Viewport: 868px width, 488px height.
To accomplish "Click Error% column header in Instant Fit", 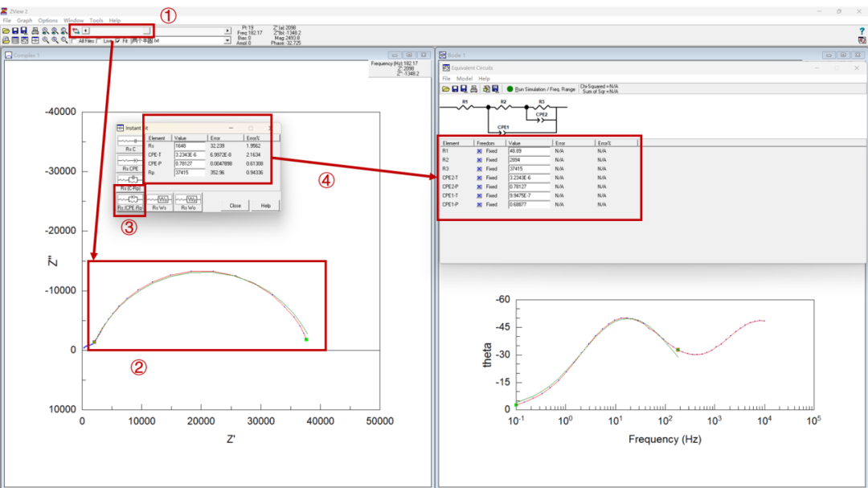I will (261, 138).
